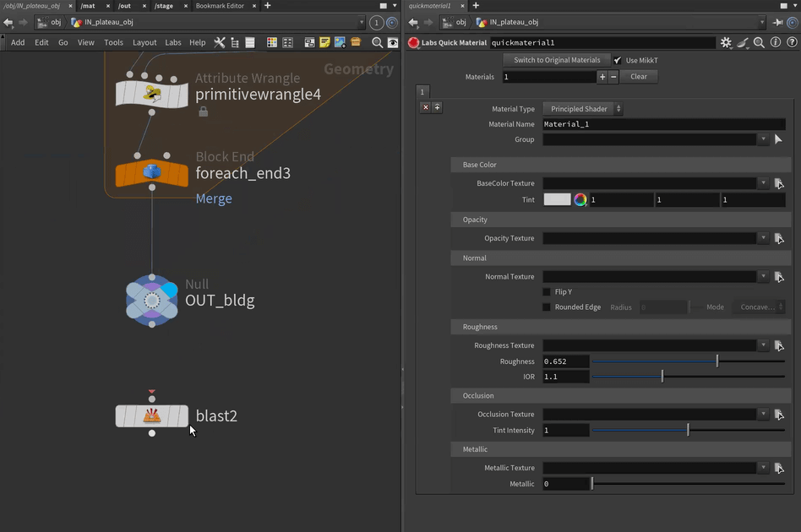This screenshot has width=801, height=532.
Task: Toggle the Use MikkT checkbox
Action: click(618, 61)
